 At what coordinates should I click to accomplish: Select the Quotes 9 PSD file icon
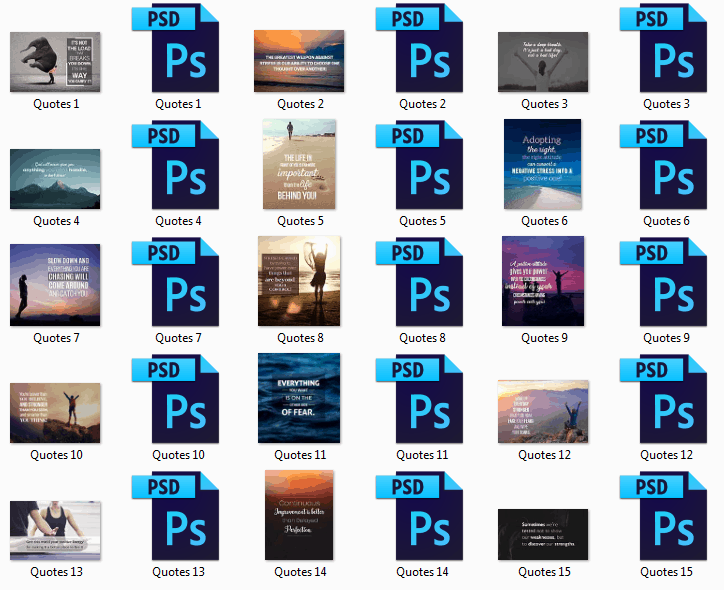(x=664, y=282)
